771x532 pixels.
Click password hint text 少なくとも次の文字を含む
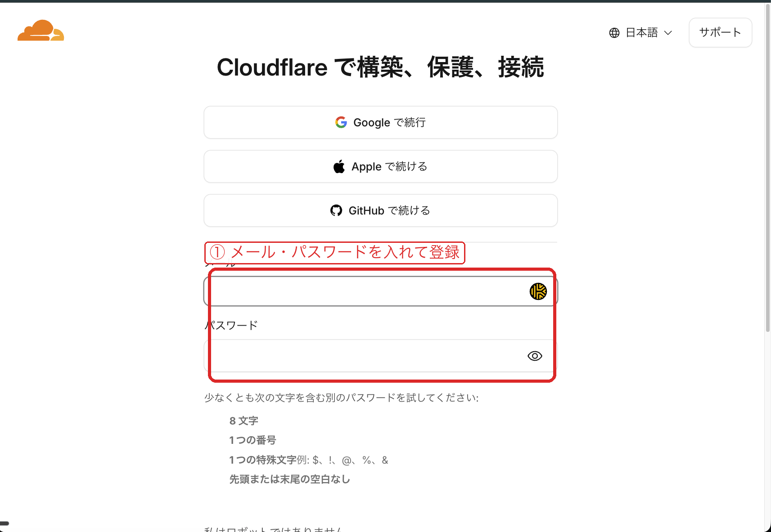[x=341, y=398]
